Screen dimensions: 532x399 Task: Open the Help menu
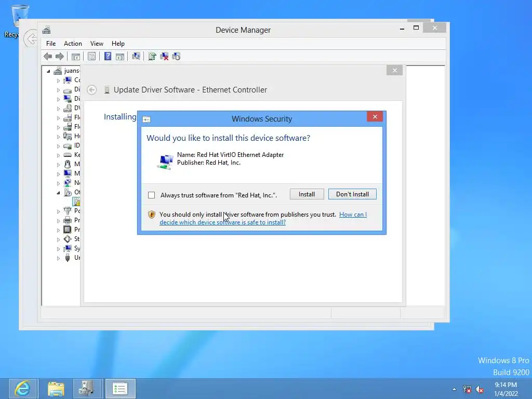[118, 44]
